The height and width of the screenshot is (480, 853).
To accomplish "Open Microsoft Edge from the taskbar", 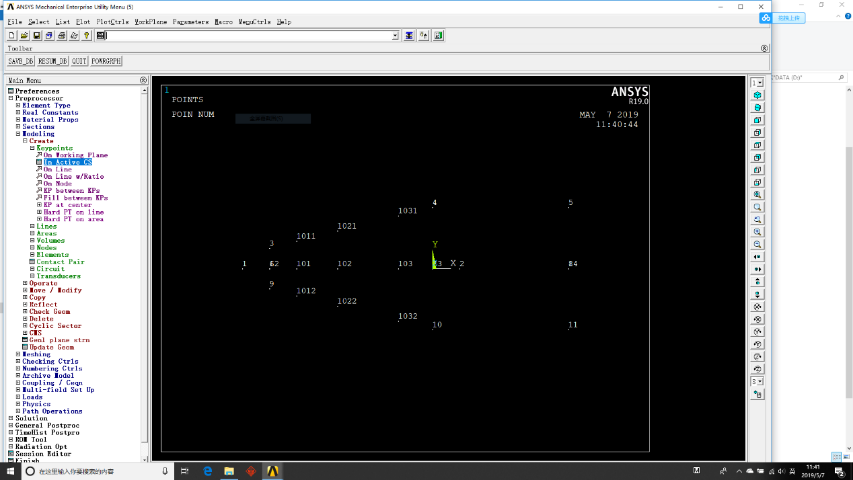I will (x=207, y=471).
